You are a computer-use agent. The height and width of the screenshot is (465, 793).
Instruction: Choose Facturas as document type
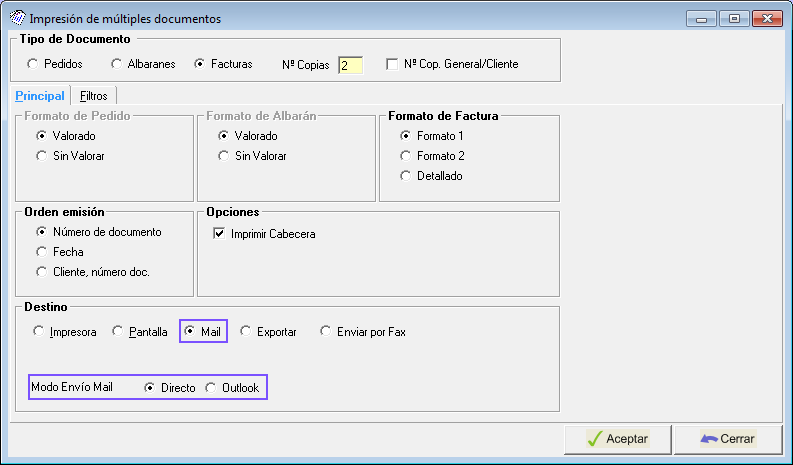tap(199, 64)
